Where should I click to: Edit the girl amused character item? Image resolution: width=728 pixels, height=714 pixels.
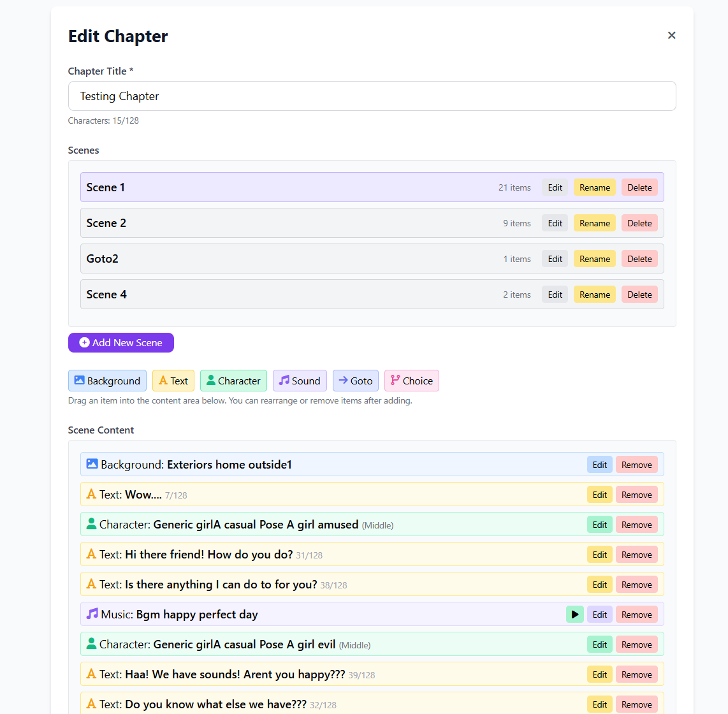599,525
